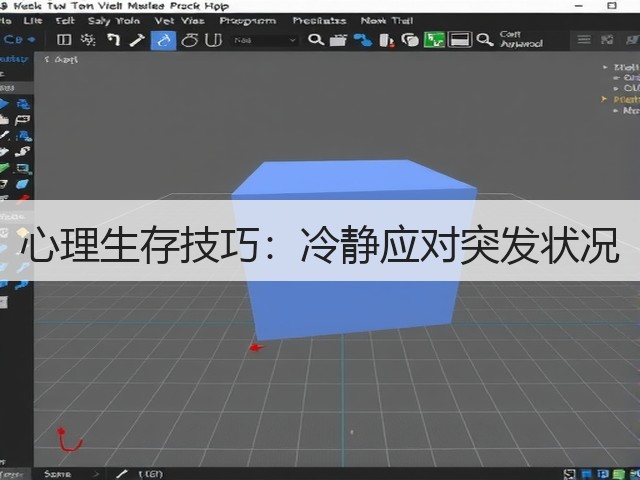Click the green taskbar icon at bottom right
Image resolution: width=640 pixels, height=480 pixels.
tap(619, 474)
